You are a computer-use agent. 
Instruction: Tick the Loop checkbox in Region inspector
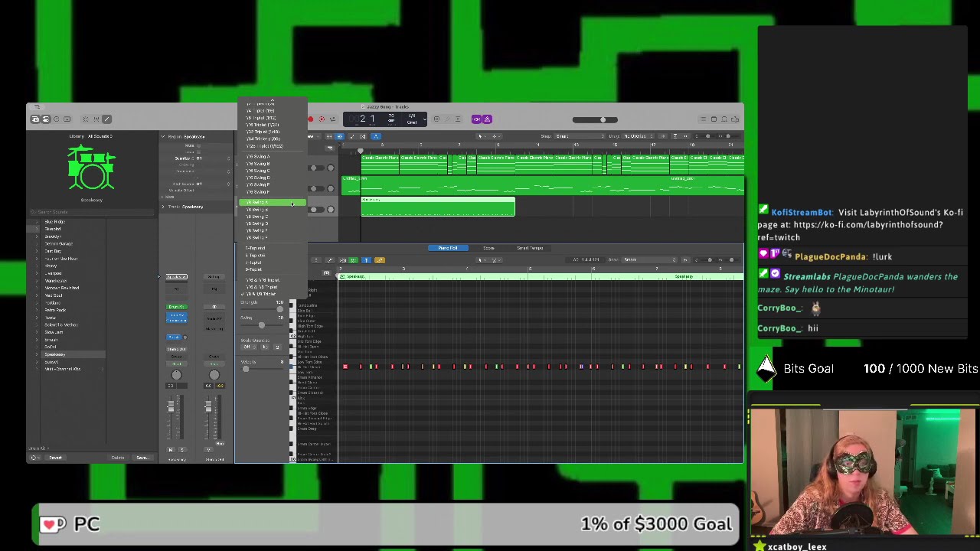198,152
